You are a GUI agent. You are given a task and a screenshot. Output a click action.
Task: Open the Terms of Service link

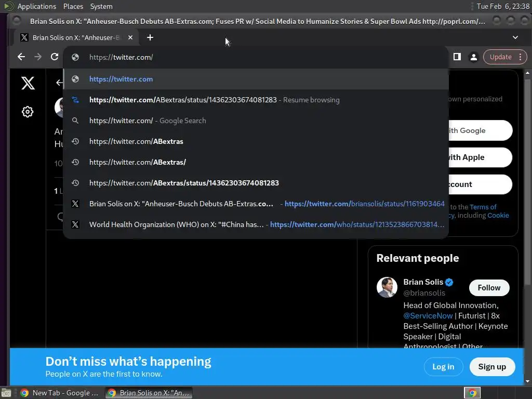483,207
